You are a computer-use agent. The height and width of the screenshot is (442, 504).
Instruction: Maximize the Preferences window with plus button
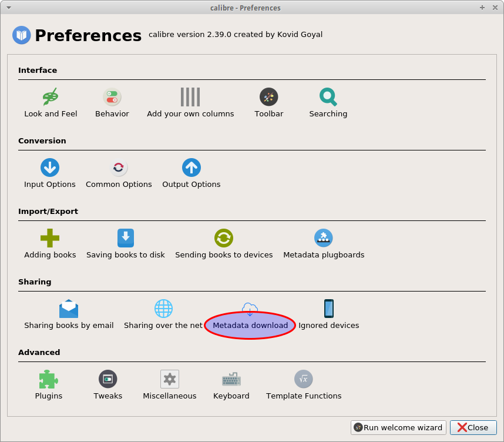click(x=482, y=8)
